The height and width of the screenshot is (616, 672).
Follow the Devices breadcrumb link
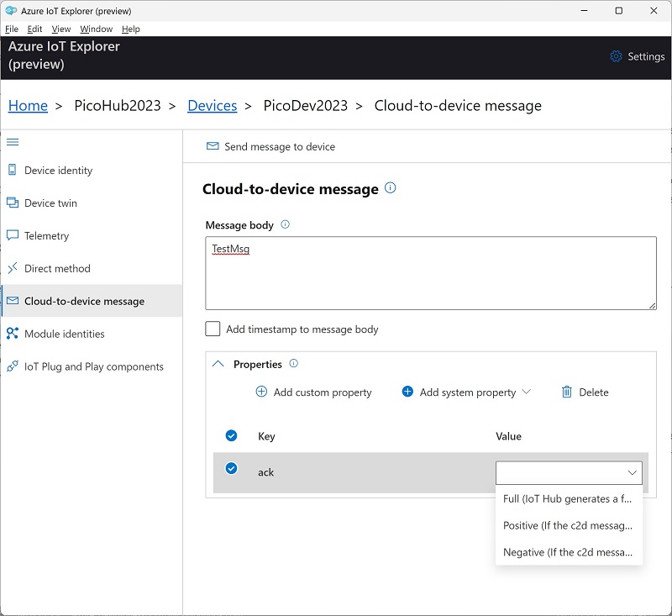[213, 105]
